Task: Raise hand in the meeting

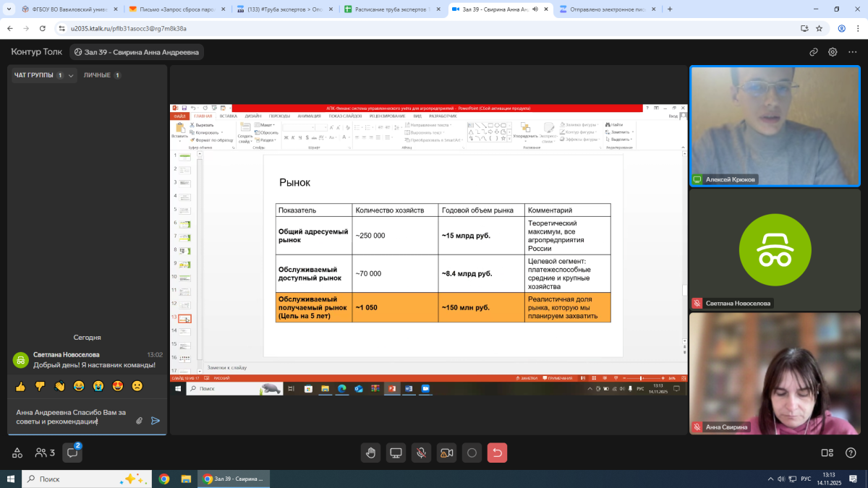Action: point(370,453)
